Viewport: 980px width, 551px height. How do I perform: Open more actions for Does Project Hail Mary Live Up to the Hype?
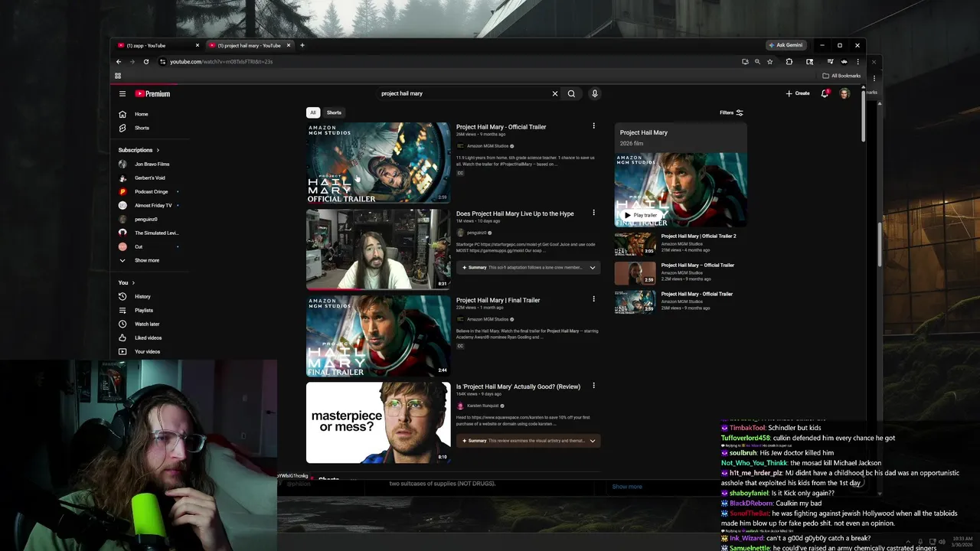point(593,213)
